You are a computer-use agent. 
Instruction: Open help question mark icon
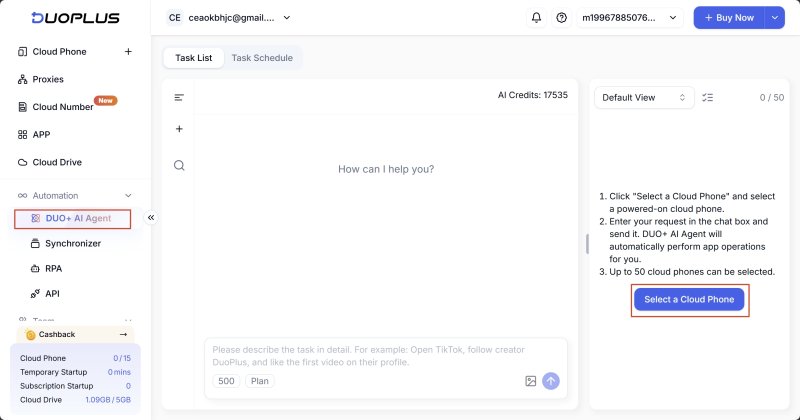[561, 18]
